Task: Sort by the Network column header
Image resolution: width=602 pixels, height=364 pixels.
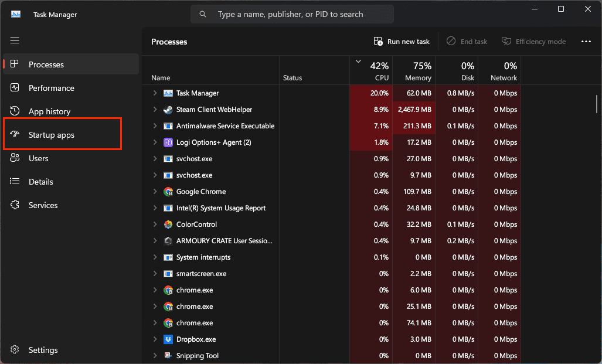Action: coord(499,71)
